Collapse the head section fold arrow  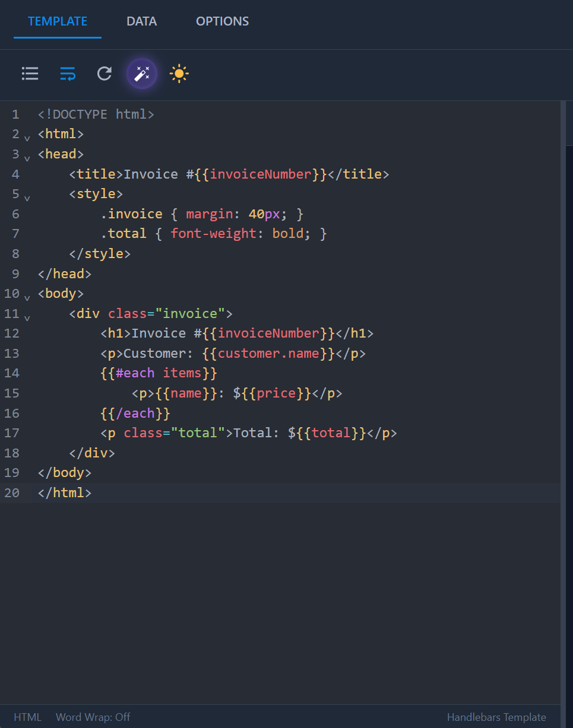click(x=27, y=157)
